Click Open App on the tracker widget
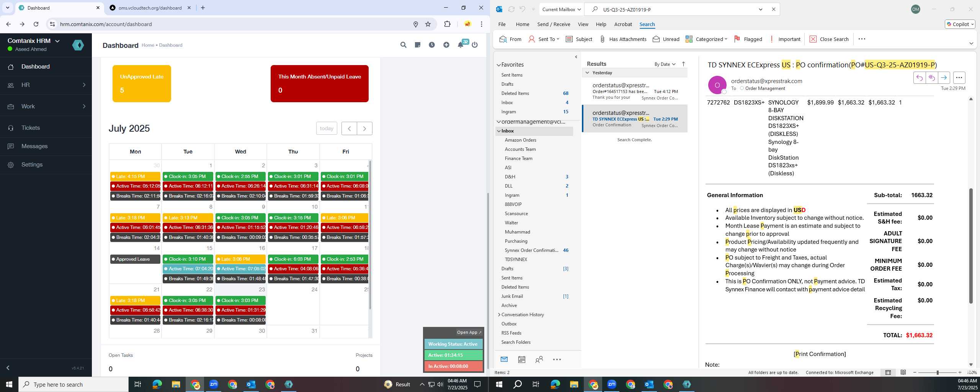Image resolution: width=980 pixels, height=392 pixels. [x=469, y=332]
